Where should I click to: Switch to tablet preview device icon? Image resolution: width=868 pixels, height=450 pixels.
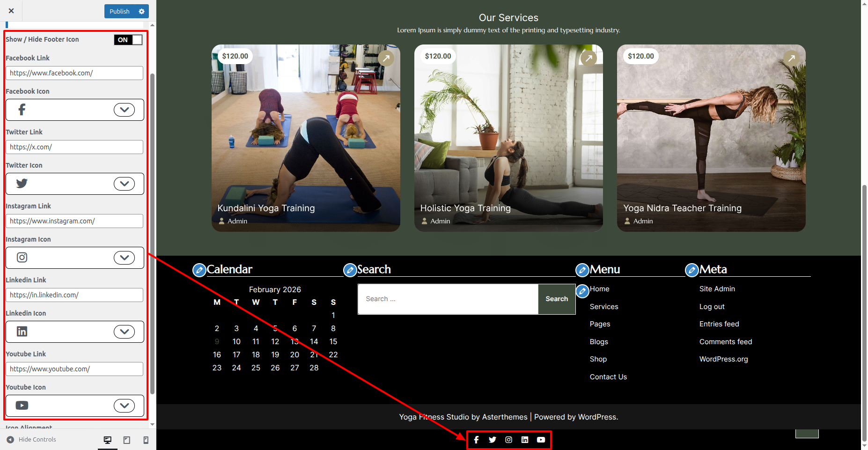126,440
